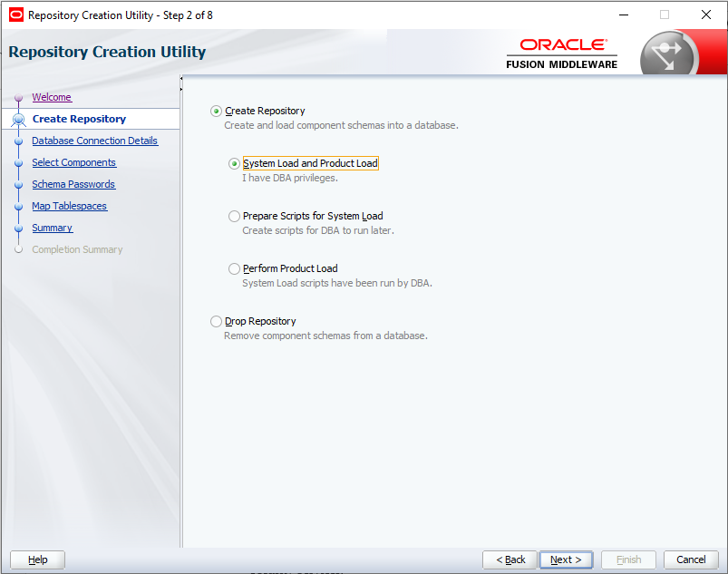Go to the Schema Passwords step
The image size is (728, 574).
(73, 184)
